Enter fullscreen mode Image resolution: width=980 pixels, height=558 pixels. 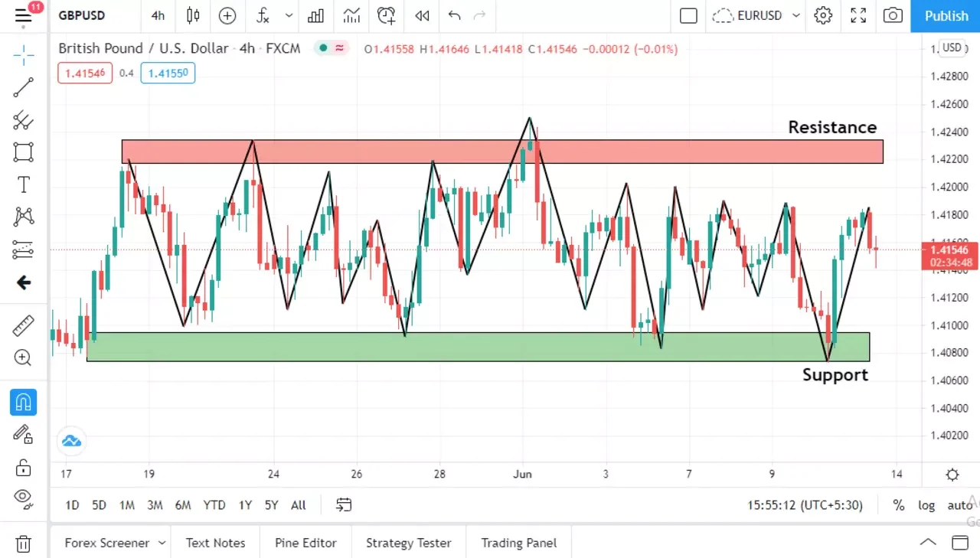click(858, 15)
